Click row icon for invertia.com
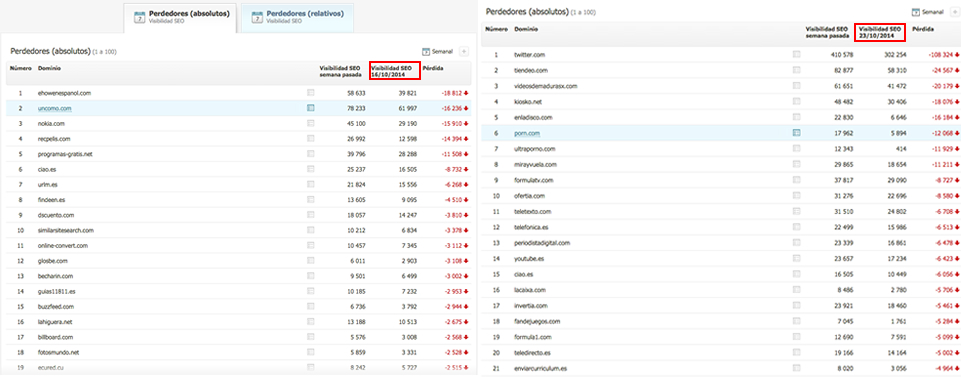Screen dimensions: 961x379 point(796,305)
